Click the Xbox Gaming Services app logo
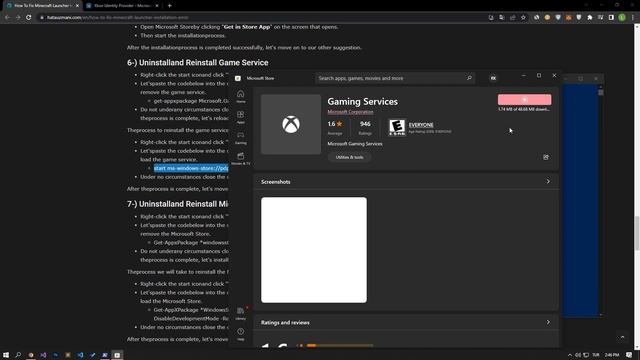Viewport: 640px width, 360px height. pos(291,124)
